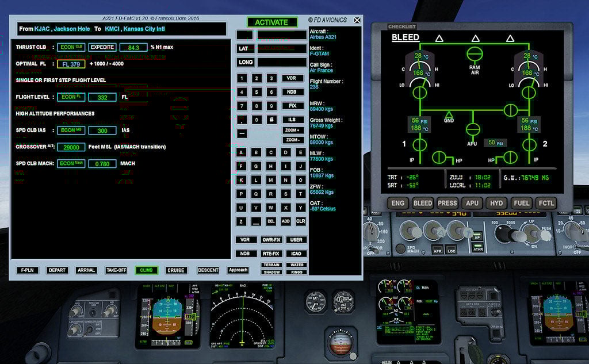The height and width of the screenshot is (364, 589).
Task: Click the 29000 crossover altitude field
Action: click(x=71, y=147)
